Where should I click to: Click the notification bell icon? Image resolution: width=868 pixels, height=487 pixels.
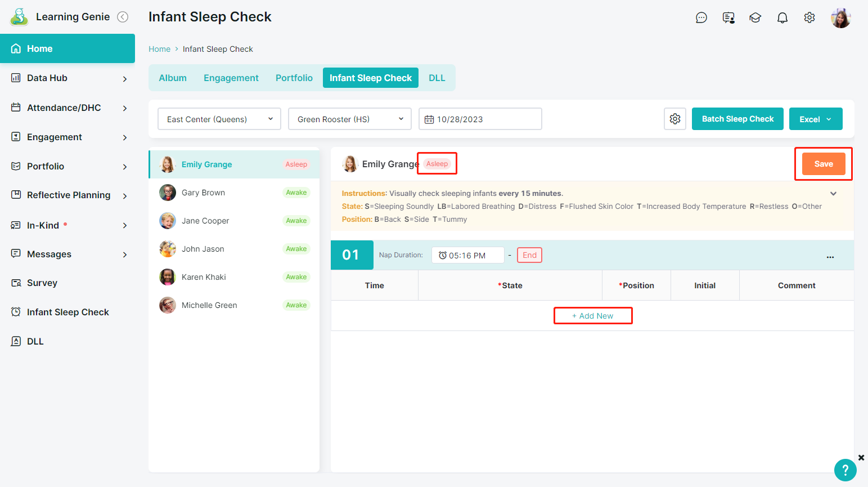coord(782,18)
